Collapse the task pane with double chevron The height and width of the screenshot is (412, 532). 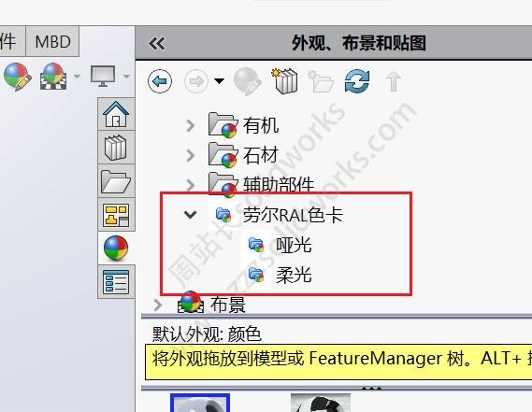pyautogui.click(x=157, y=43)
